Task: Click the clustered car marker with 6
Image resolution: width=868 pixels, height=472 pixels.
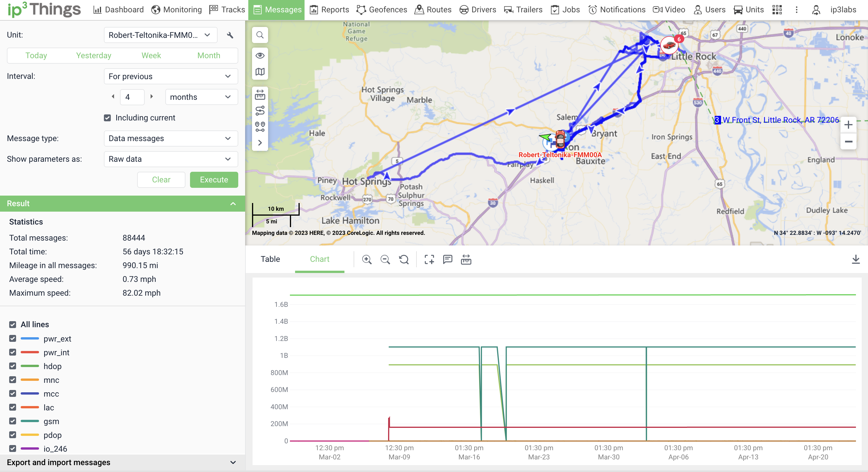Action: click(669, 45)
